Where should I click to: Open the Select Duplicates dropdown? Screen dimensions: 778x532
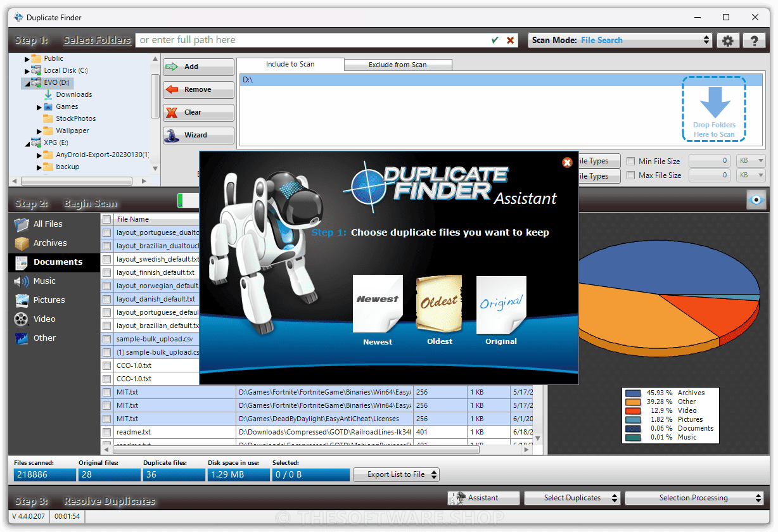(x=572, y=498)
